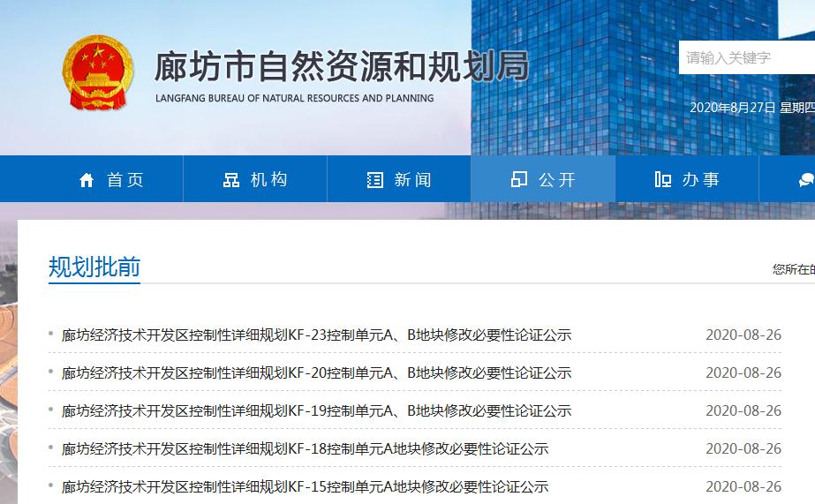Click the services icon beside 办事
815x504 pixels.
pos(663,180)
